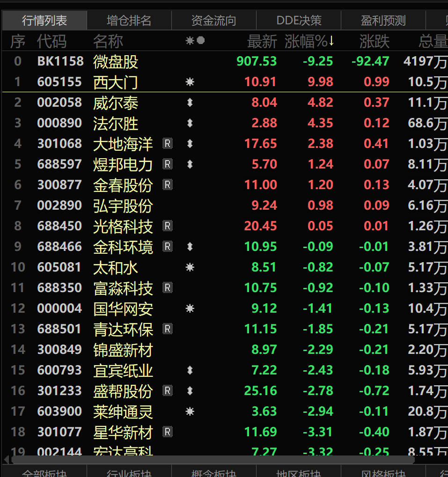Screen dimensions: 448x477
Task: Open the 增仓排名 tab
Action: coord(129,21)
